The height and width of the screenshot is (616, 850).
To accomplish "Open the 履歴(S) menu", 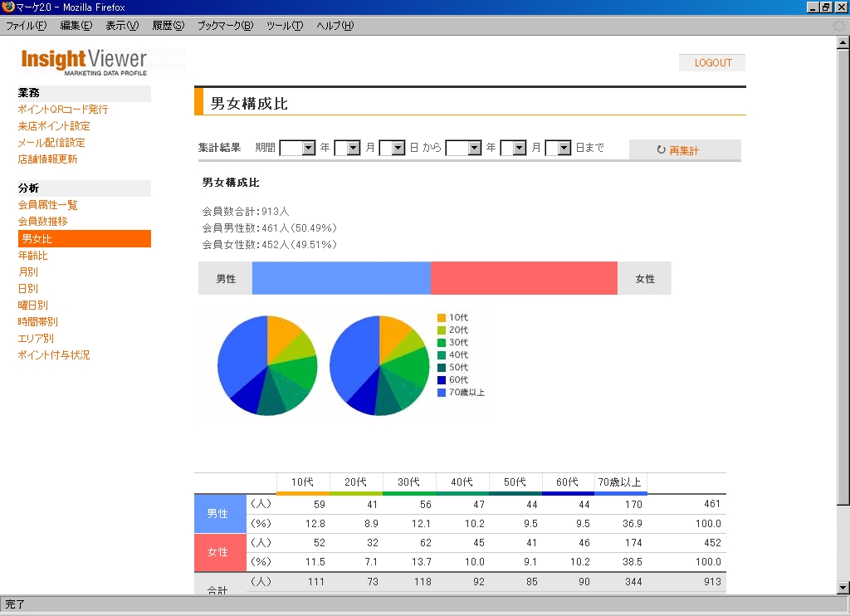I will [168, 26].
